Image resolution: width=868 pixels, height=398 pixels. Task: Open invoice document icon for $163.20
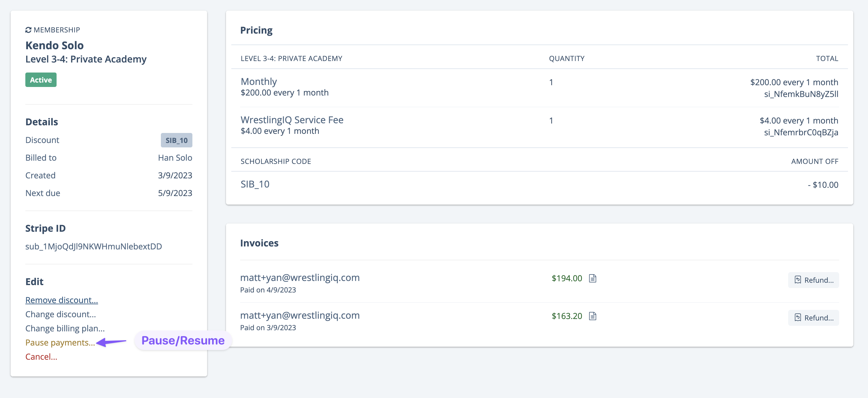(593, 316)
